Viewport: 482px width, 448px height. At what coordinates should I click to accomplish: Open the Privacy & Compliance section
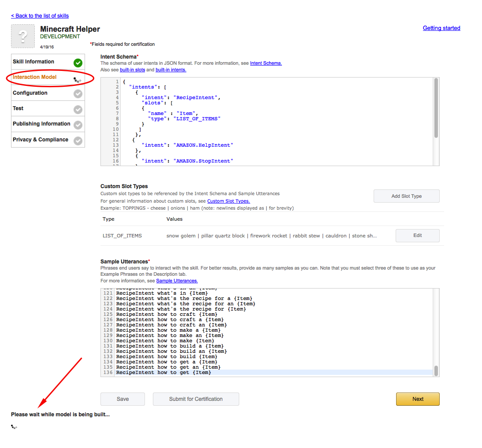click(48, 140)
